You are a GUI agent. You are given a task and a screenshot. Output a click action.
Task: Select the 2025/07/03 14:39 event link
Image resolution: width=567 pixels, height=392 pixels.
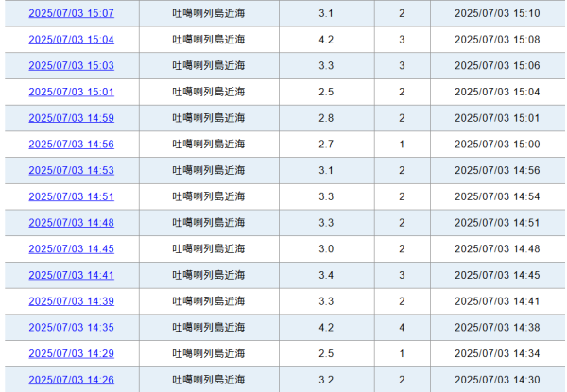[x=71, y=301]
